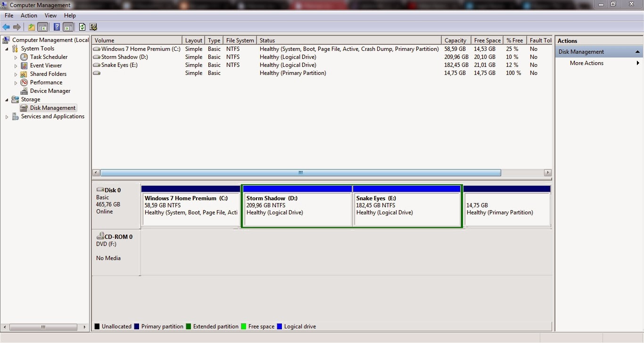Click the Disk 0 drive icon

[x=100, y=189]
